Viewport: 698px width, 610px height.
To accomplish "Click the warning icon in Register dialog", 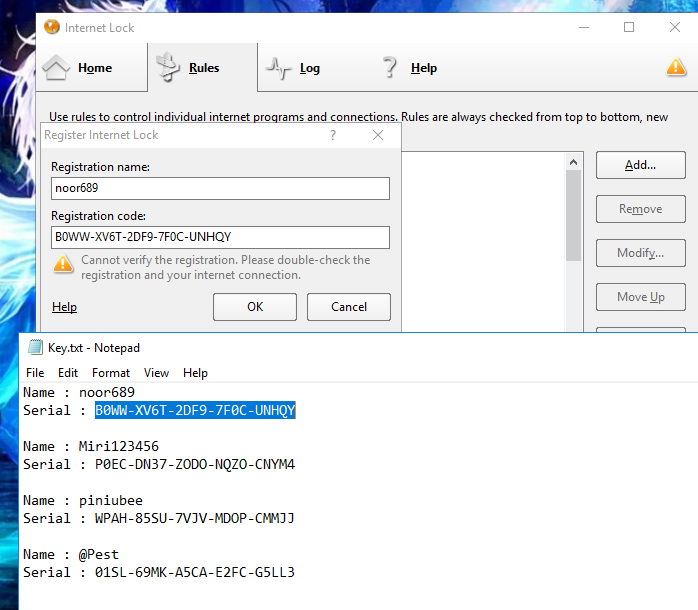I will 63,264.
